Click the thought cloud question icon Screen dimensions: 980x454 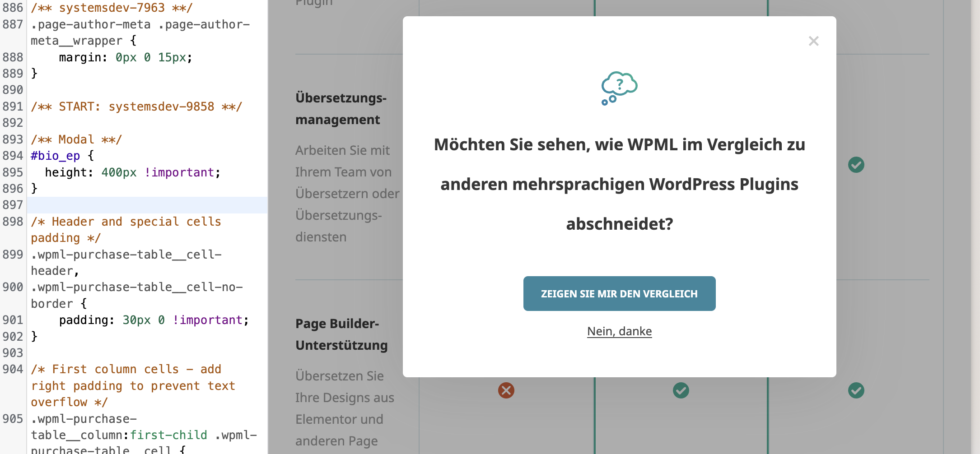[619, 88]
